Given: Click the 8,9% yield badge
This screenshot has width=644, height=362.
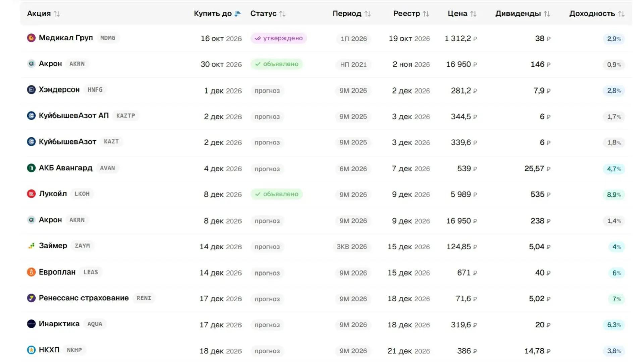Looking at the screenshot, I should pos(614,195).
